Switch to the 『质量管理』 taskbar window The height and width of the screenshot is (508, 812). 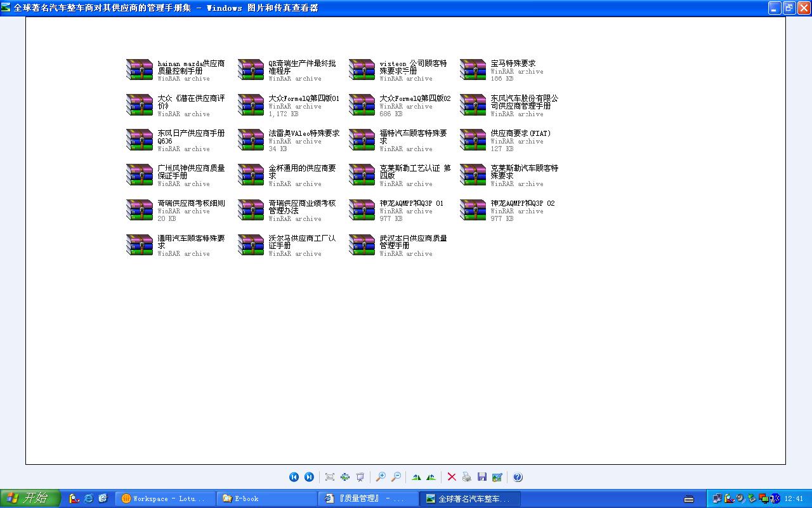pos(368,499)
